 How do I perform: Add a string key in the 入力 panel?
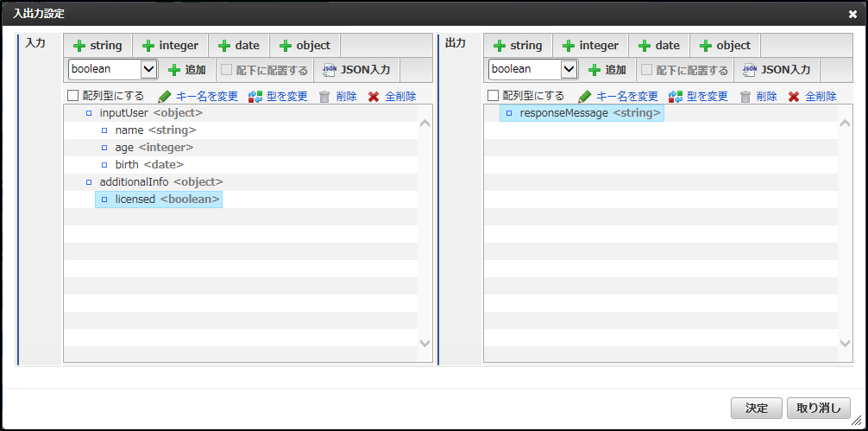[97, 46]
